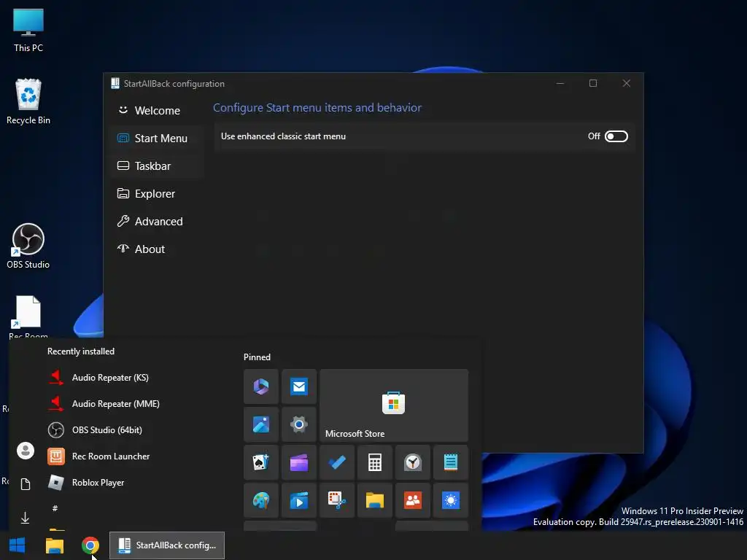747x560 pixels.
Task: Open the Settings gear pinned tile
Action: 298,424
